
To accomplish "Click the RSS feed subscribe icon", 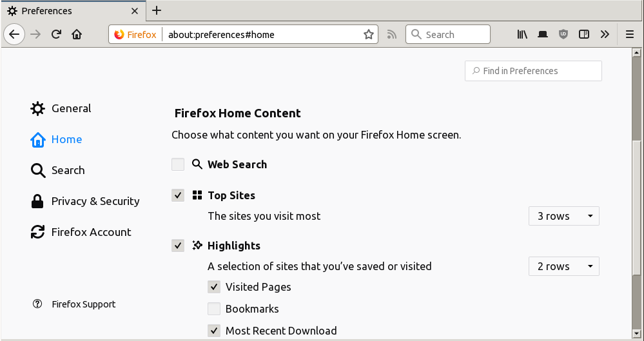I will pos(391,35).
